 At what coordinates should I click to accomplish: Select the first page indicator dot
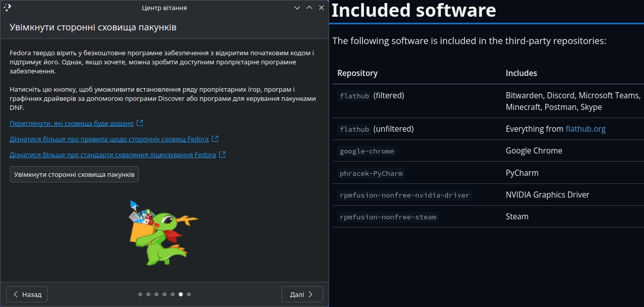tap(140, 294)
